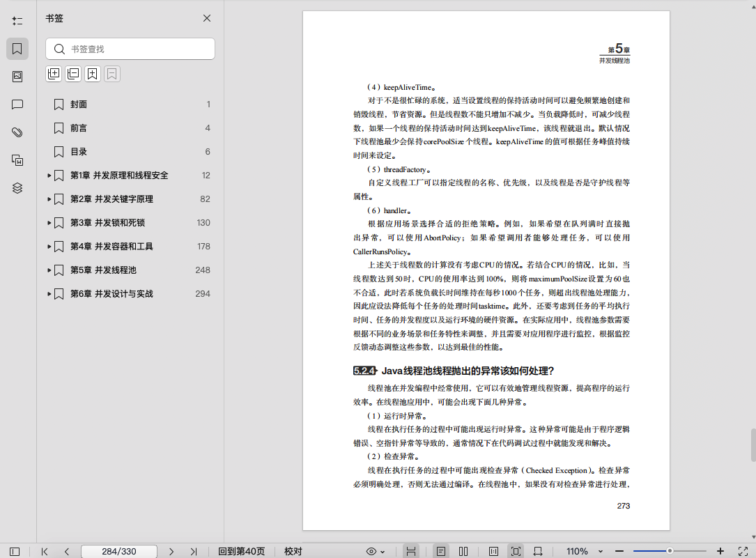
Task: Go to 第4章 并发容器和工具 bookmark
Action: 112,246
